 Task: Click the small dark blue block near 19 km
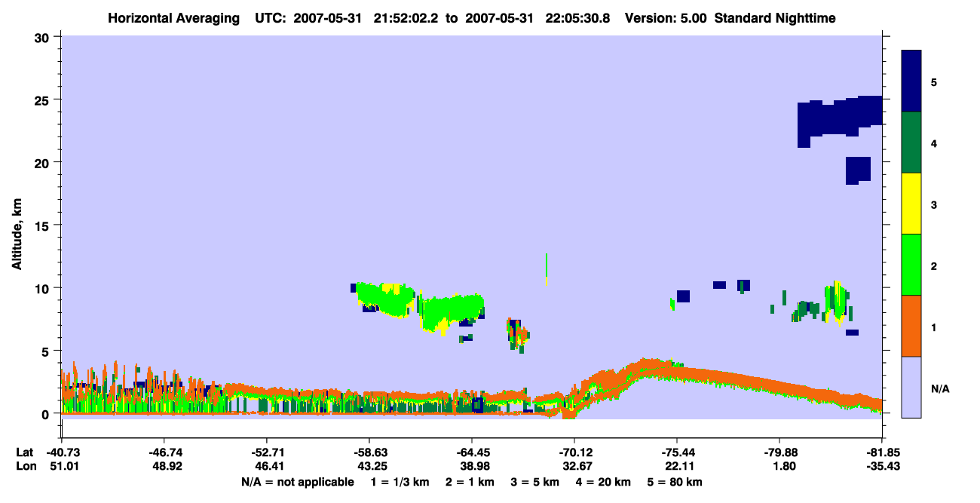[x=858, y=170]
